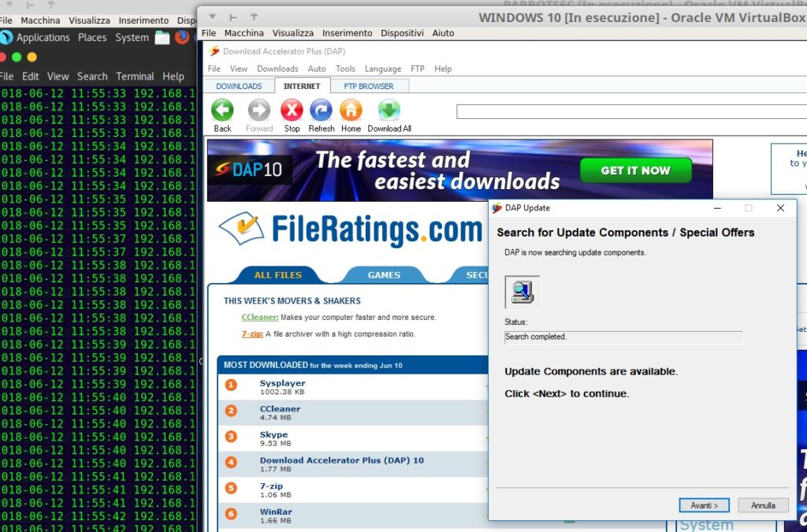Switch to the DOWNLOADS tab
Image resolution: width=807 pixels, height=532 pixels.
[x=239, y=86]
